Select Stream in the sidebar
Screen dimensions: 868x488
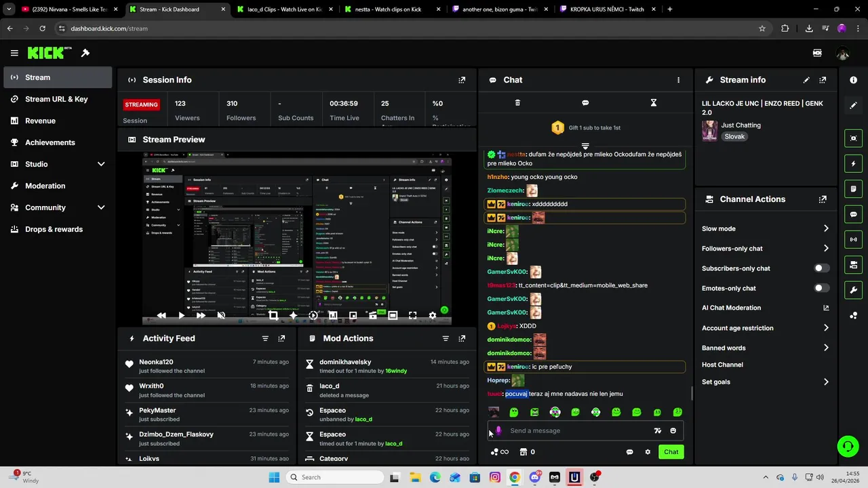[58, 77]
